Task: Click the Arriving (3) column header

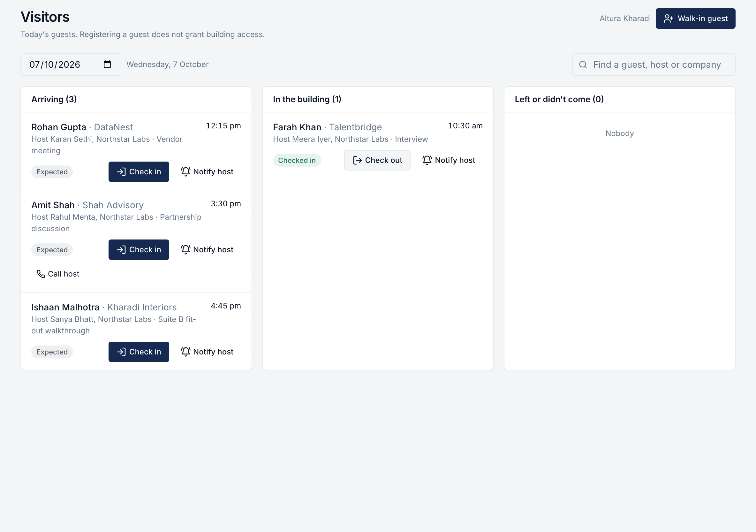Action: 54,100
